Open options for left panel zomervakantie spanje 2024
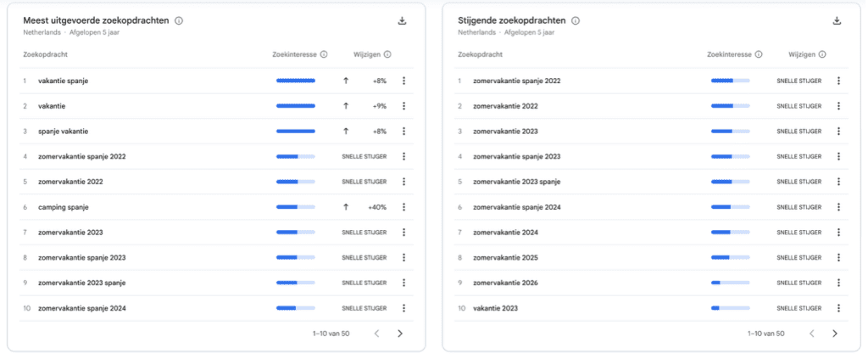The image size is (868, 359). point(404,308)
